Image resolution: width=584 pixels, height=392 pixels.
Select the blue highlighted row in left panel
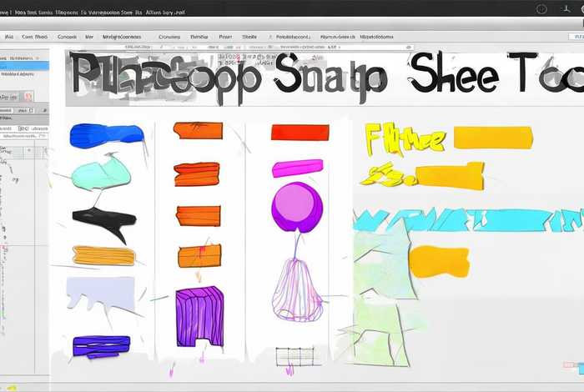pos(24,65)
